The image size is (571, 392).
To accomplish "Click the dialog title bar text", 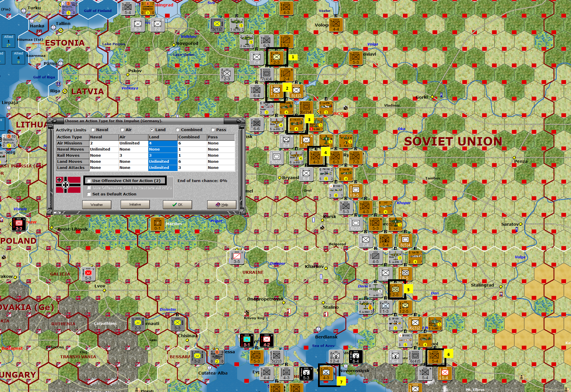I will [x=113, y=121].
